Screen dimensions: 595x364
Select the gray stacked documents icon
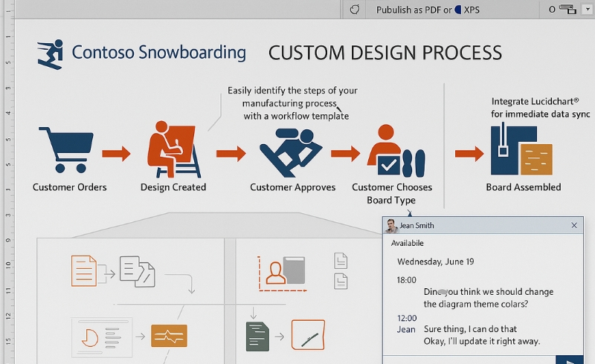pyautogui.click(x=138, y=271)
